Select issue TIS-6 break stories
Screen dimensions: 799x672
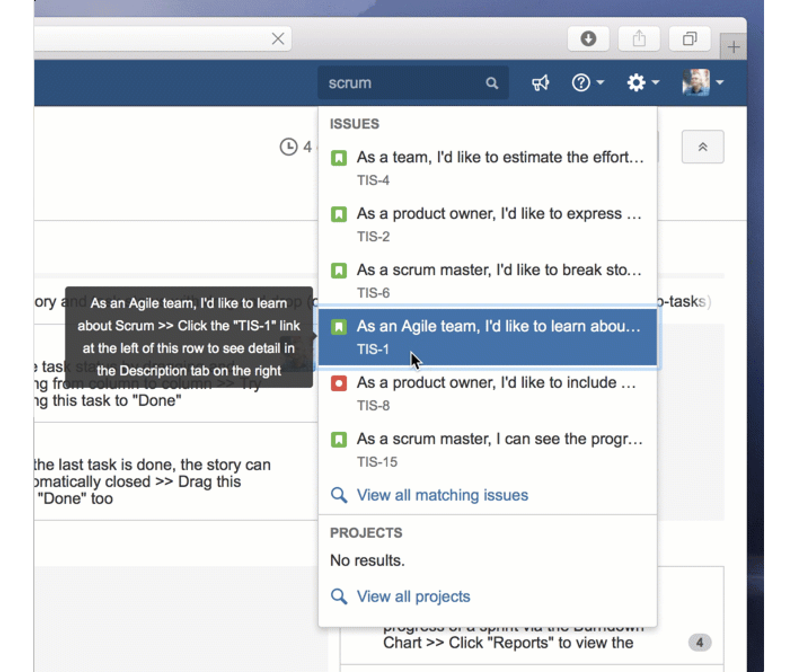[488, 281]
